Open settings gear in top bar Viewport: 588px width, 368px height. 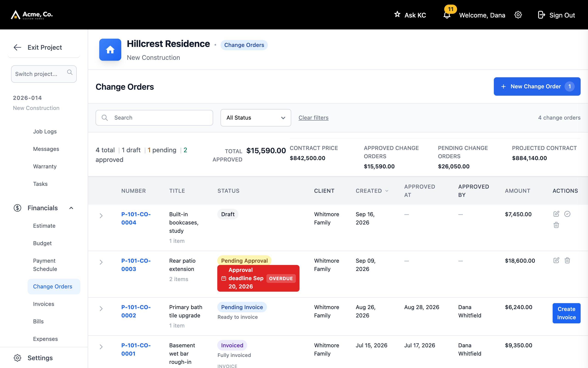tap(518, 15)
